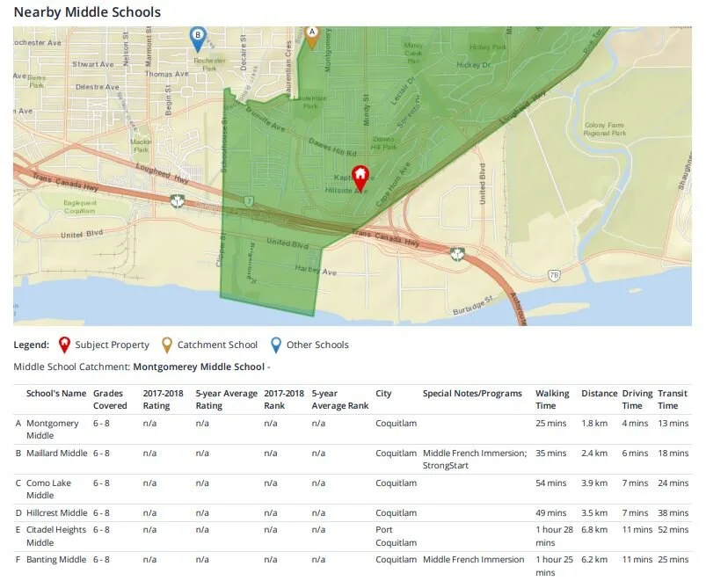Click the gold Catchment School legend pin
Screen dimensions: 706x588
(x=167, y=345)
